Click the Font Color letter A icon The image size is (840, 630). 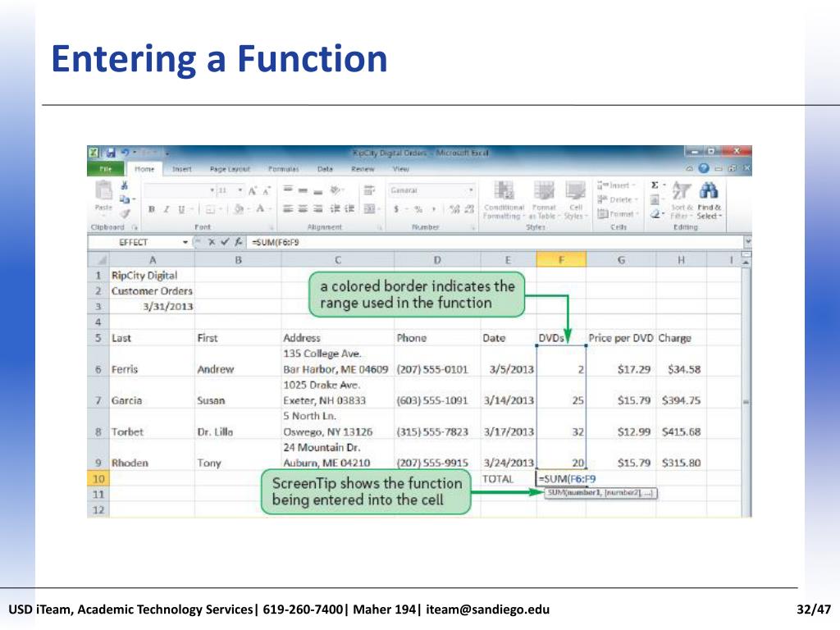[x=260, y=209]
